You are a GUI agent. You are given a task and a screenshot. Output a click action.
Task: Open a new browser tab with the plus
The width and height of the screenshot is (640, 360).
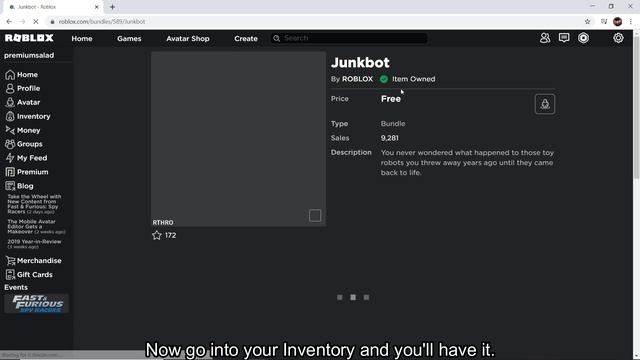(x=112, y=7)
